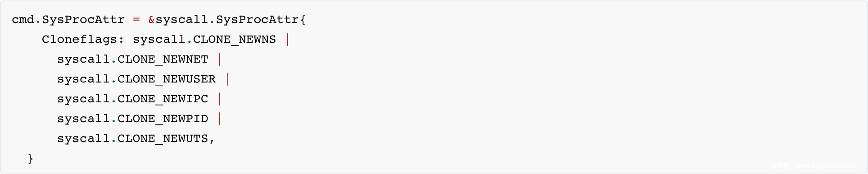The image size is (868, 174).
Task: Click the closing curly brace
Action: click(x=31, y=159)
